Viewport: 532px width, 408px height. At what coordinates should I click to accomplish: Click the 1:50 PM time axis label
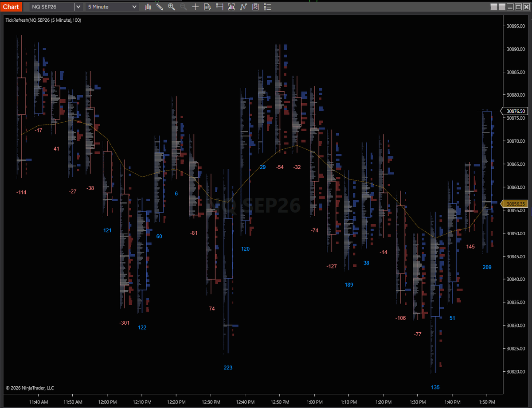pos(487,402)
